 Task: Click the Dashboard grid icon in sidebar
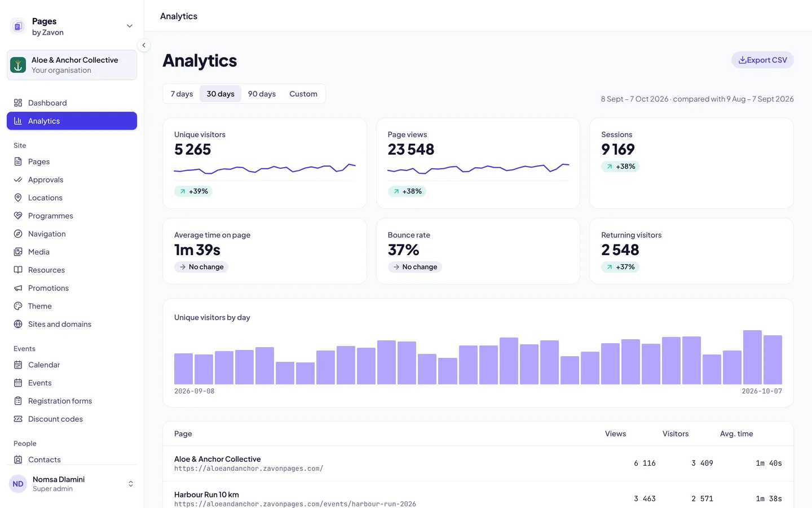[x=18, y=103]
